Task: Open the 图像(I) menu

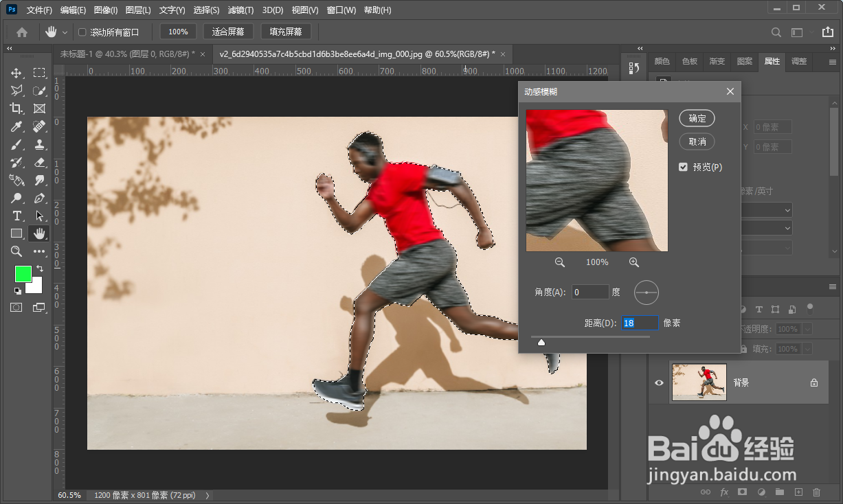Action: click(x=105, y=10)
